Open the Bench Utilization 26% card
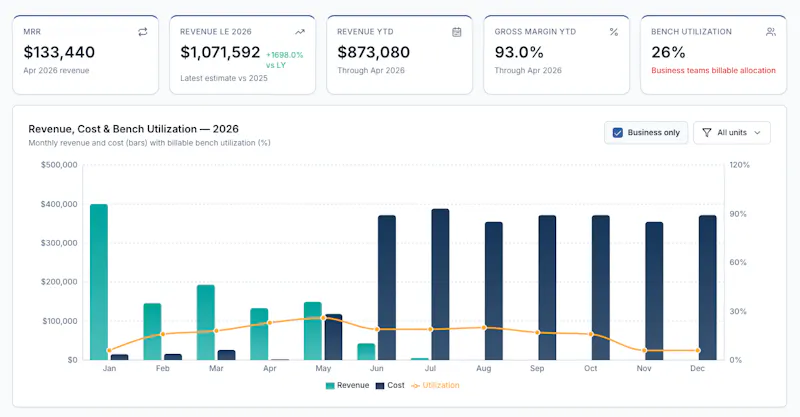 point(713,55)
